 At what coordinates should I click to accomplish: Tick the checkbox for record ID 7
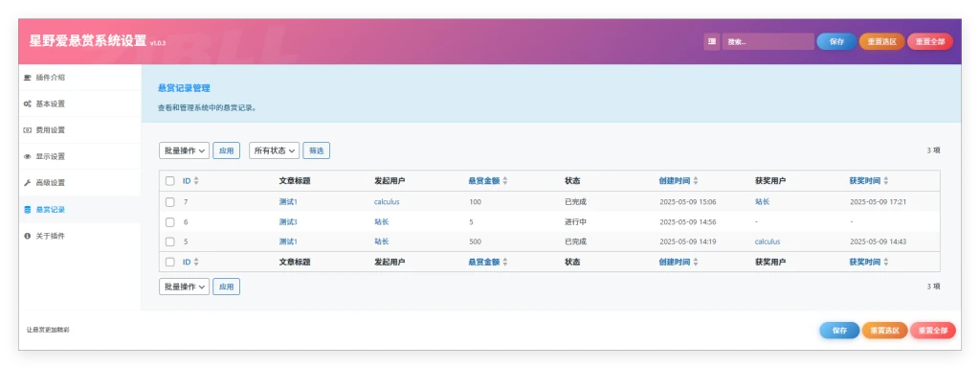point(170,202)
